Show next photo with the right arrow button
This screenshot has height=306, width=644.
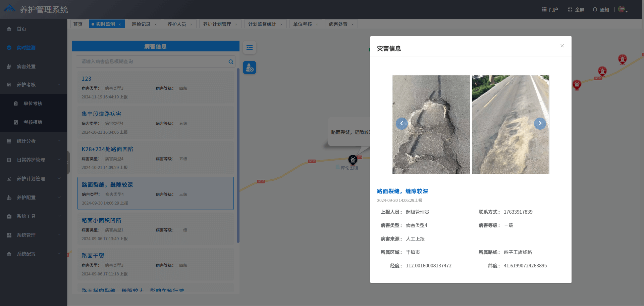(540, 124)
